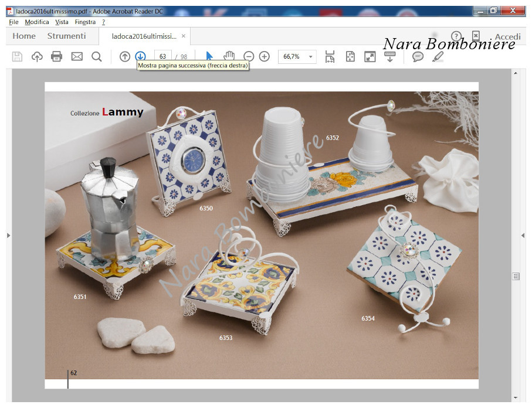Open the email envelope icon

point(77,56)
